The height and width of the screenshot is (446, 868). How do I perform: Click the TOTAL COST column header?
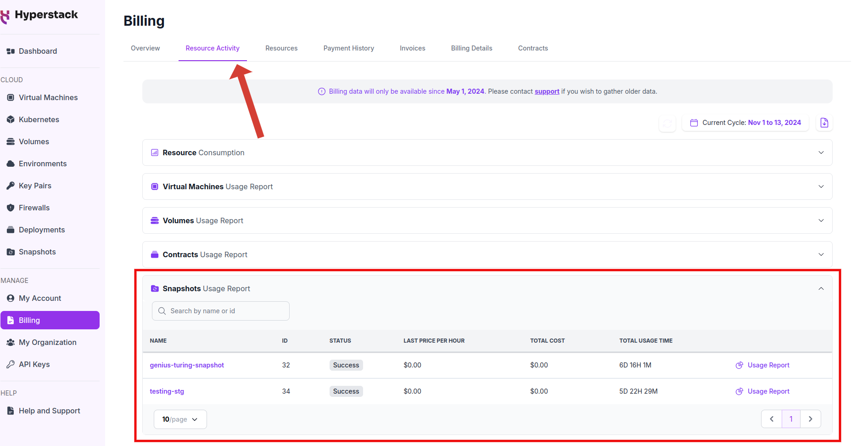tap(547, 341)
